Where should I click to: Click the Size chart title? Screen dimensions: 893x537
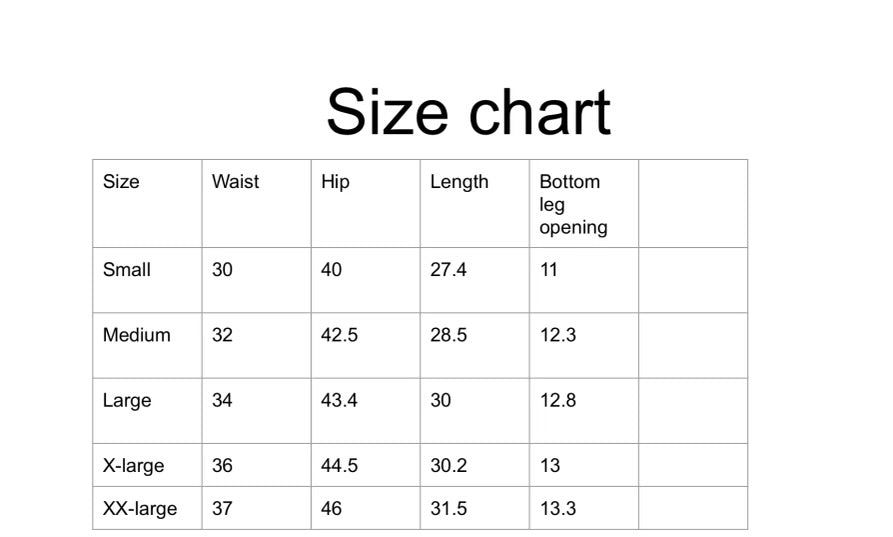tap(468, 112)
